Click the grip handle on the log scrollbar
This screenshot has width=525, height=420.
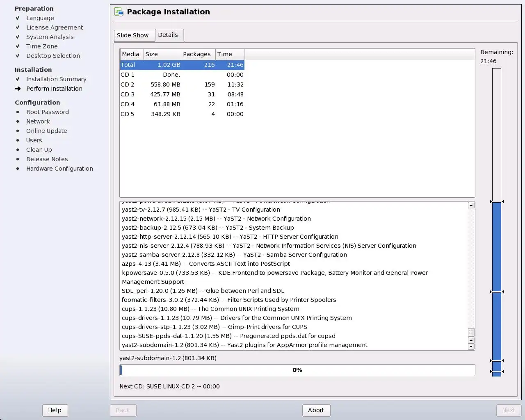pyautogui.click(x=471, y=332)
